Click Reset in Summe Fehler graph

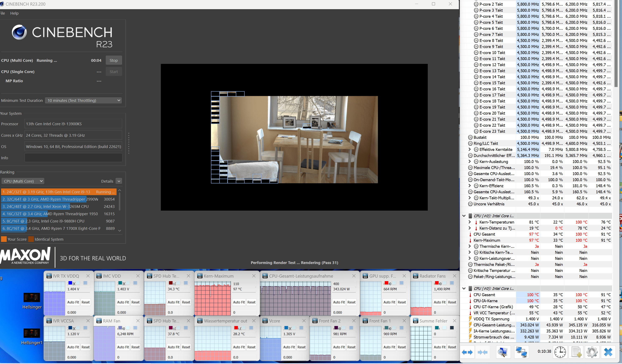pos(452,347)
